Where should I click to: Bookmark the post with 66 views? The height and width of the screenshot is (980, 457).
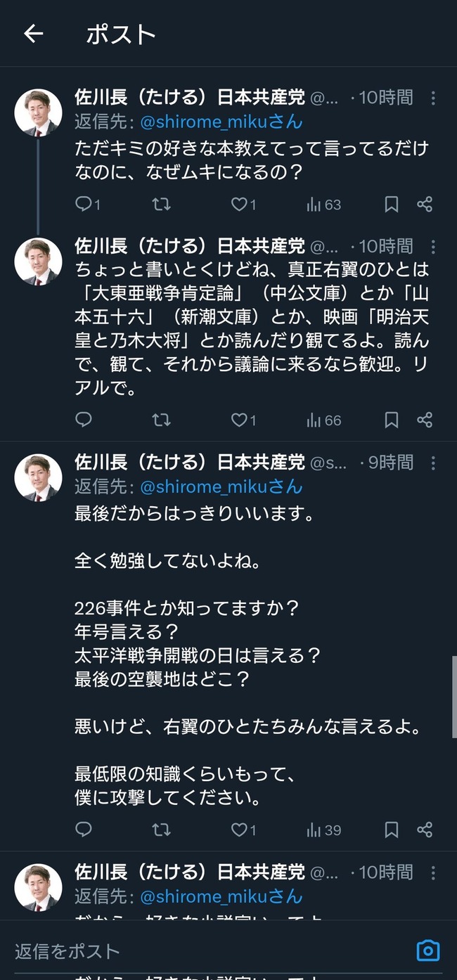[x=392, y=420]
